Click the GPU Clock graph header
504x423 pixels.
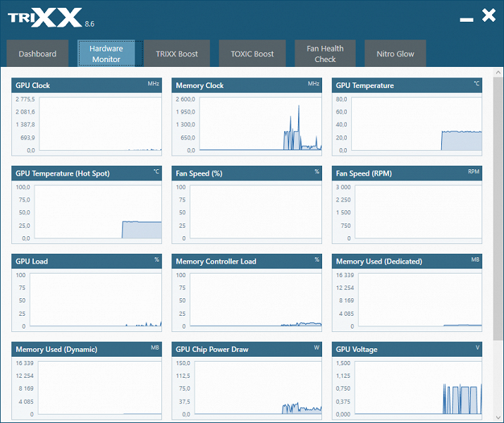pyautogui.click(x=87, y=85)
